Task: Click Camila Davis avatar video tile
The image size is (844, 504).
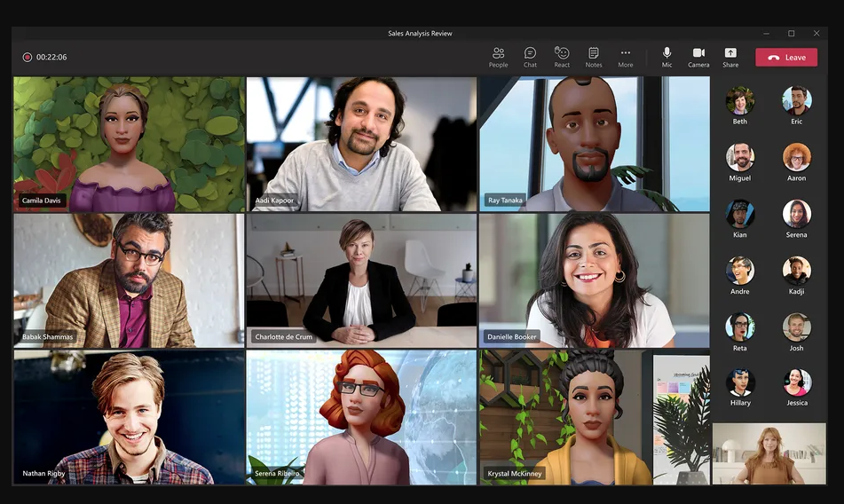Action: tap(129, 143)
